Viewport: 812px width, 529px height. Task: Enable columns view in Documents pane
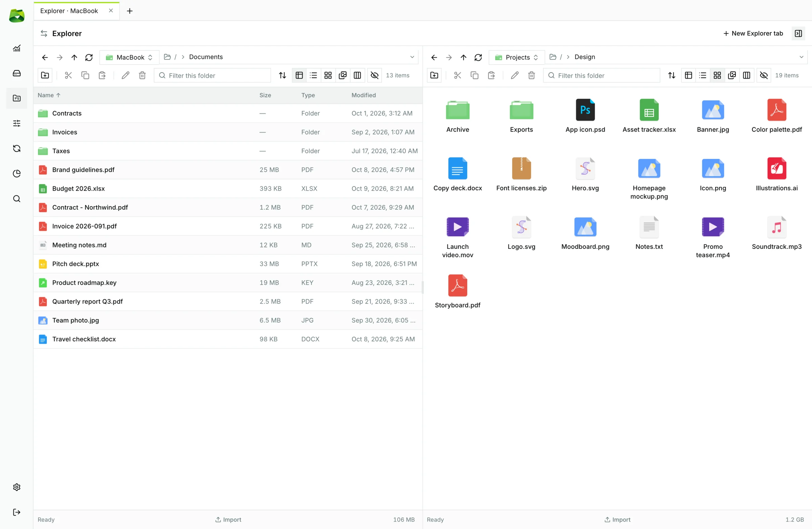[x=357, y=75]
